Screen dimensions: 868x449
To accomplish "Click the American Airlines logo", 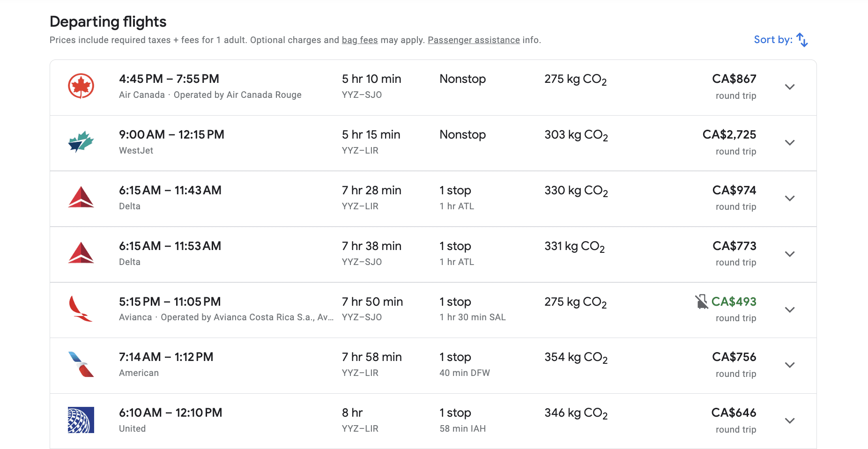I will point(81,364).
